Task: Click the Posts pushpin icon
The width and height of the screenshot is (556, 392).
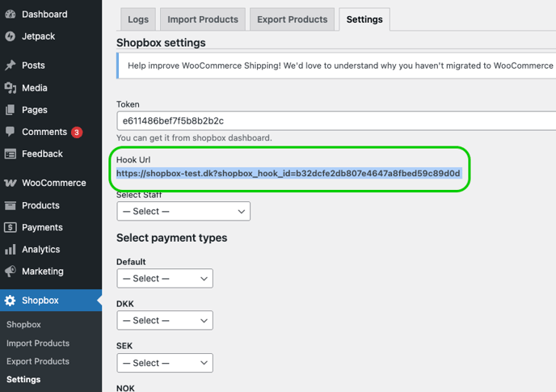Action: (x=10, y=65)
